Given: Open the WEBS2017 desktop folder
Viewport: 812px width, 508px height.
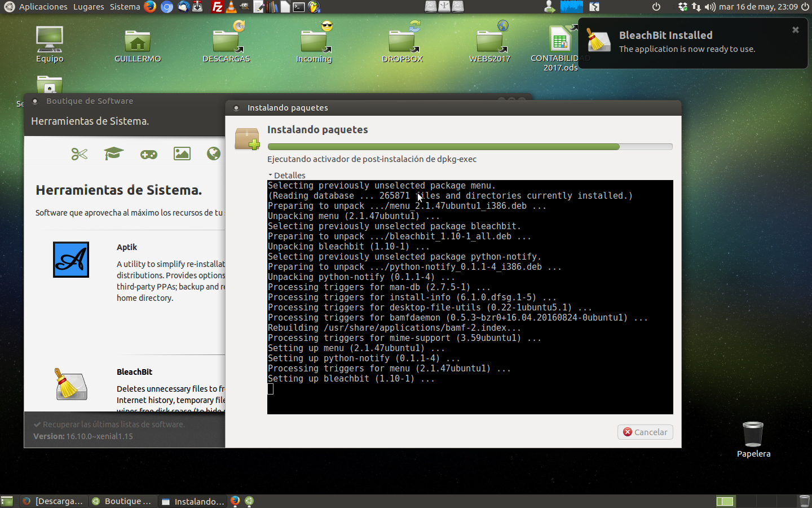Looking at the screenshot, I should pos(489,43).
